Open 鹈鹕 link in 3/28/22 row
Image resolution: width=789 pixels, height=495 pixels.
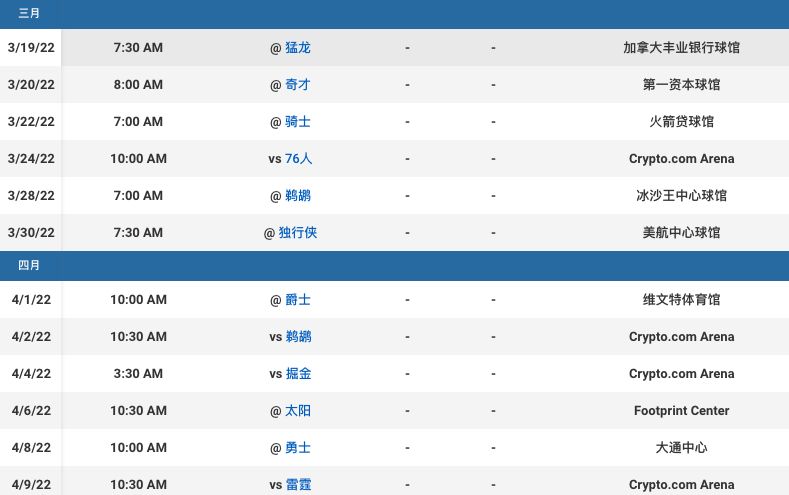tap(298, 195)
